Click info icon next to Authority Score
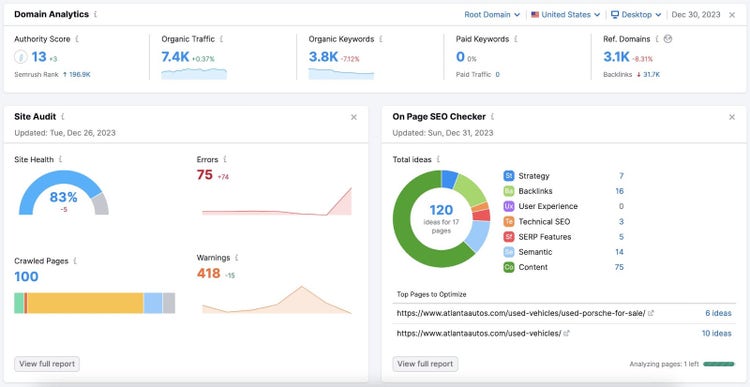Viewport: 750px width, 387px height. [77, 39]
